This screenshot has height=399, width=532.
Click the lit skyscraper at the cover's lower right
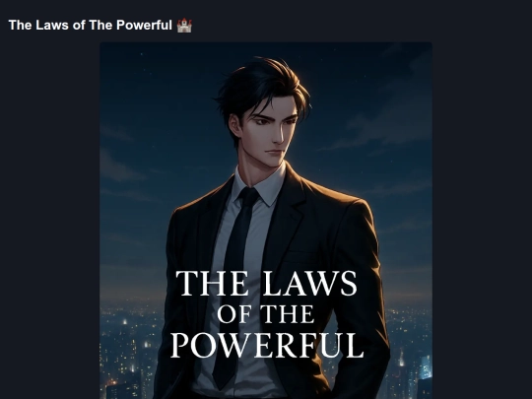[x=424, y=368]
